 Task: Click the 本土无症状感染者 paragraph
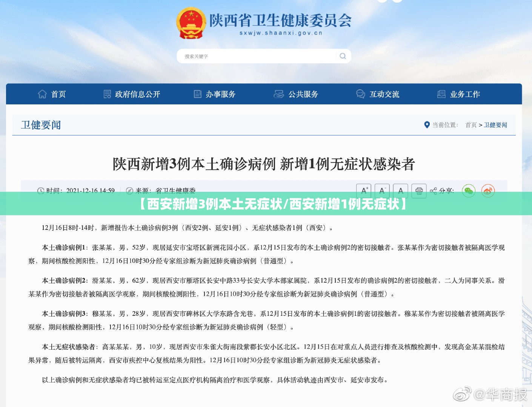pyautogui.click(x=266, y=353)
